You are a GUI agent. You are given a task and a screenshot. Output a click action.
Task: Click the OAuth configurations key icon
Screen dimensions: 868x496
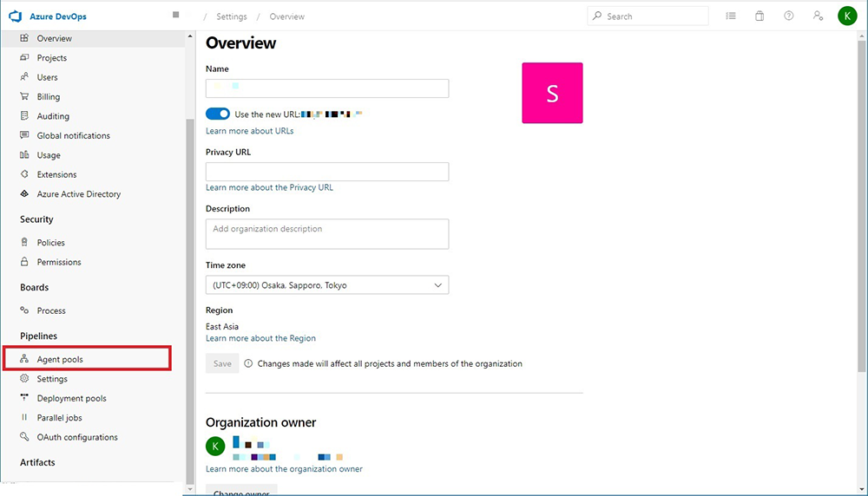pos(24,437)
